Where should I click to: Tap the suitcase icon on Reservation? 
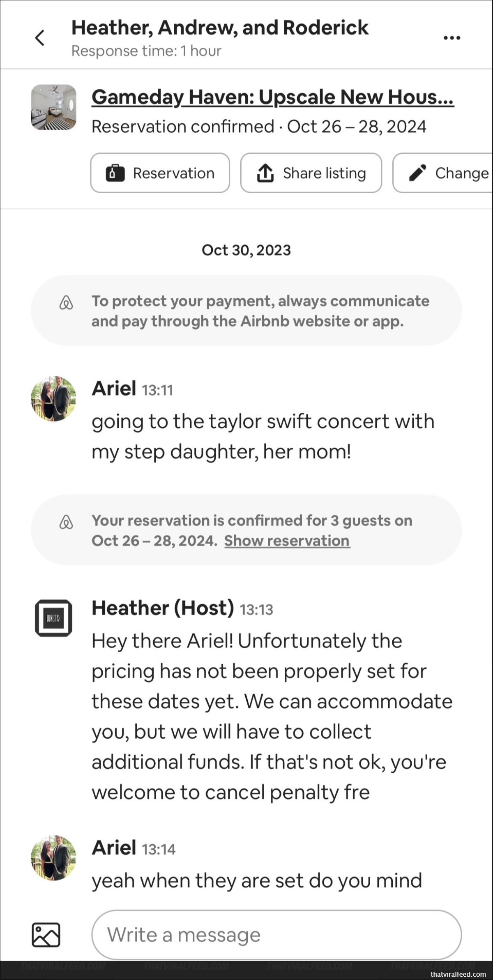(115, 173)
